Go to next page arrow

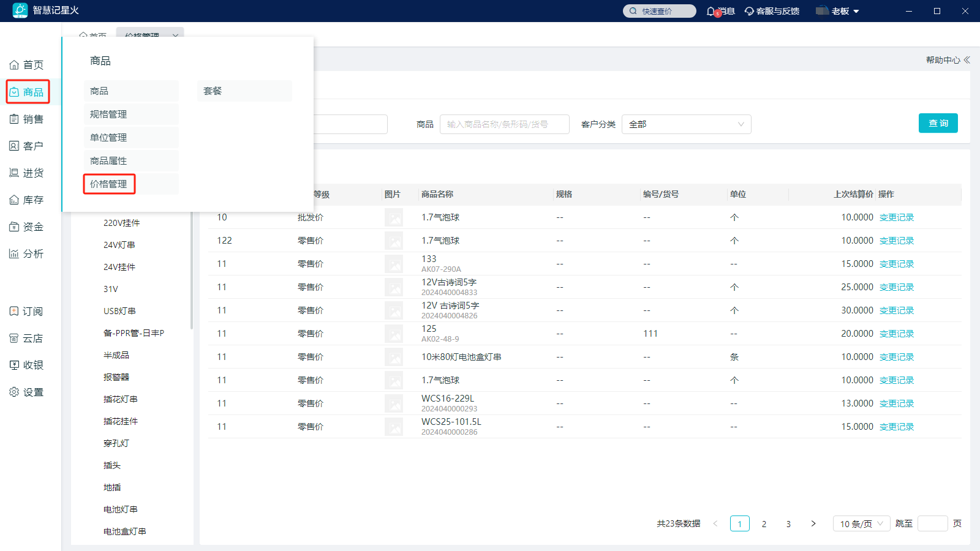tap(813, 523)
